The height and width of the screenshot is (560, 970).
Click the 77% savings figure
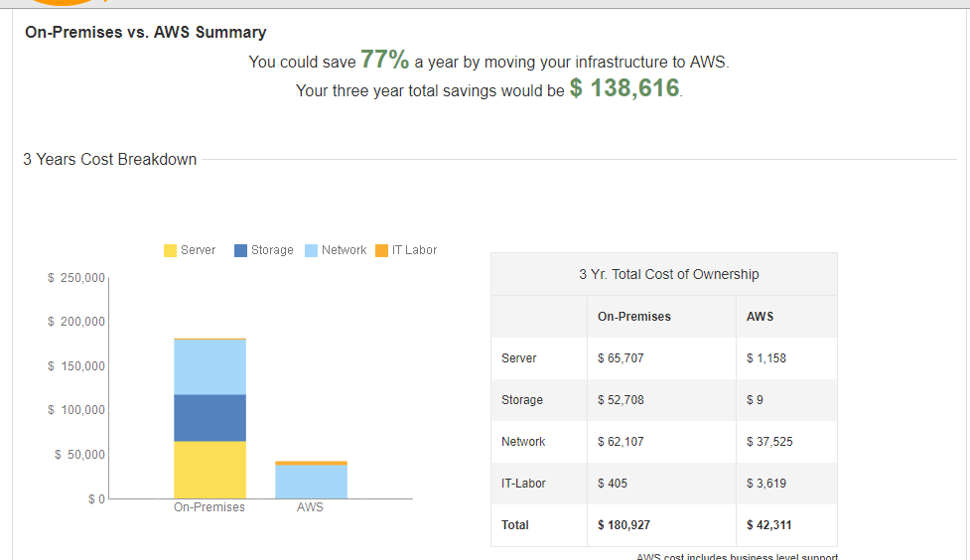[x=384, y=61]
